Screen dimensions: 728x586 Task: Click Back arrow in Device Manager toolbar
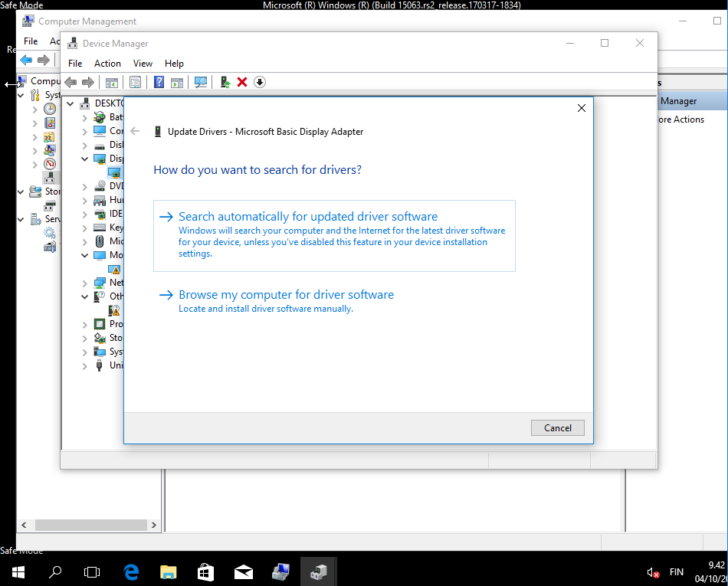(x=71, y=83)
